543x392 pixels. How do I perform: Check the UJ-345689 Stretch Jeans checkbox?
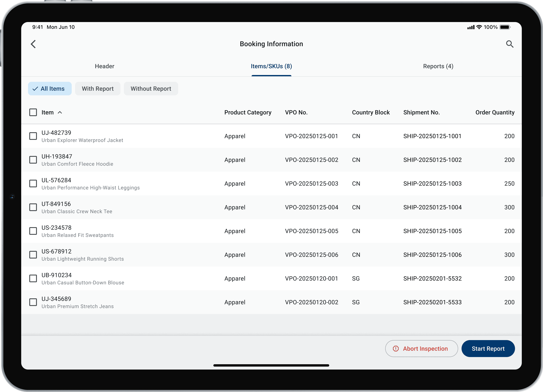[33, 302]
